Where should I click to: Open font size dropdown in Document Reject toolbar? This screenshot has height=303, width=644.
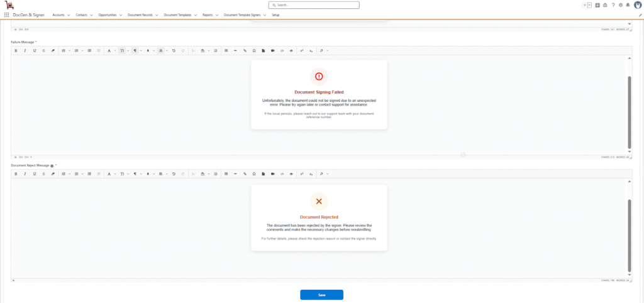[123, 174]
